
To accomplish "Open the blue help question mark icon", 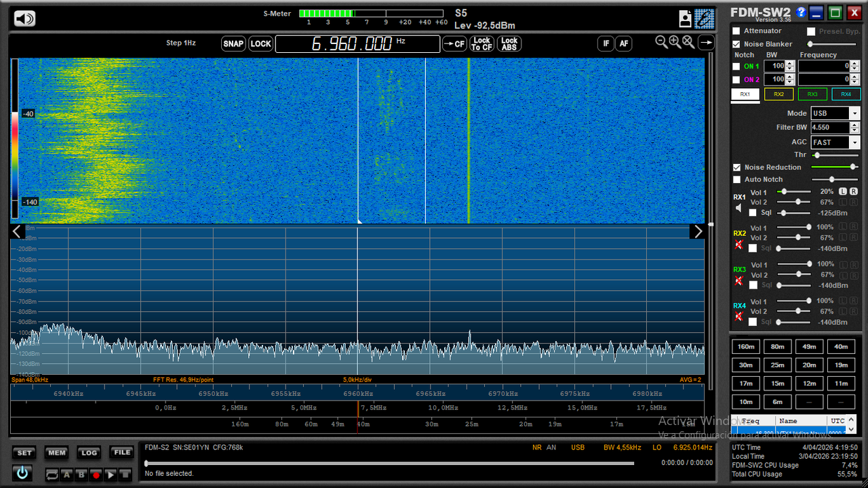I will 801,12.
